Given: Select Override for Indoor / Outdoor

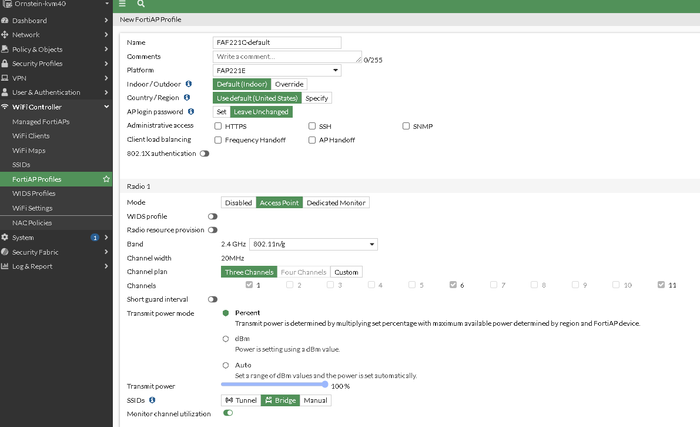Looking at the screenshot, I should 289,84.
